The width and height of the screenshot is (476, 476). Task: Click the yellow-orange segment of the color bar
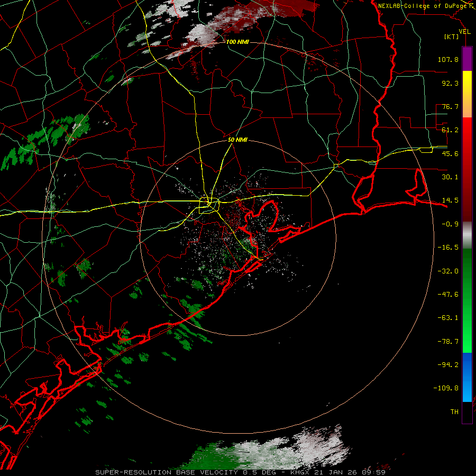point(467,94)
